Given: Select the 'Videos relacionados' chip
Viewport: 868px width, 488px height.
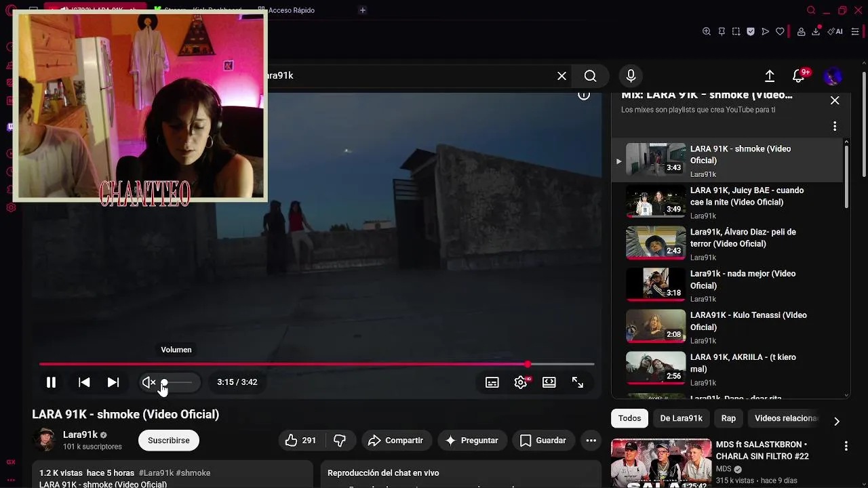Looking at the screenshot, I should 786,418.
